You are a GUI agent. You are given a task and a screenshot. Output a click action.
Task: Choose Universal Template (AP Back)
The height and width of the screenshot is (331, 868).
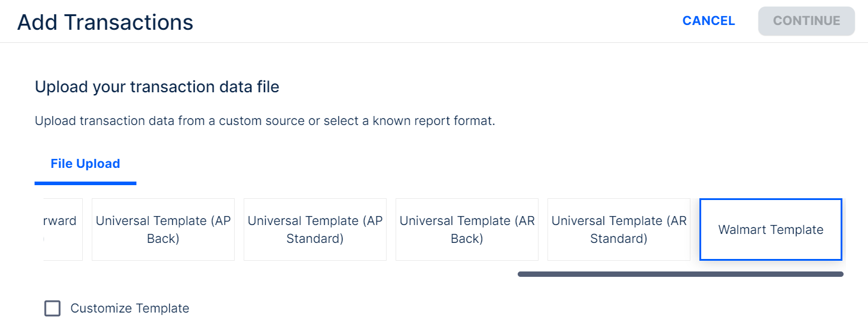point(163,230)
